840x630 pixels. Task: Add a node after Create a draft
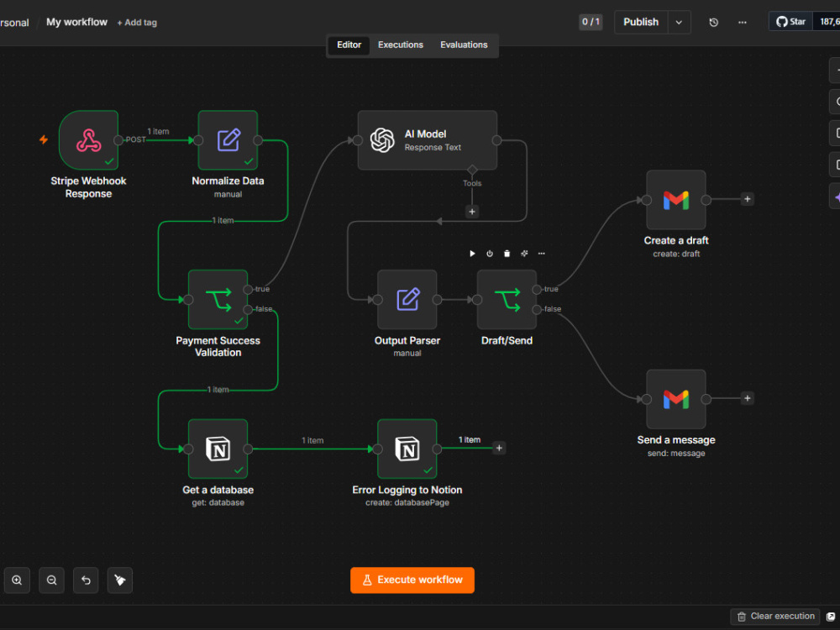point(748,199)
